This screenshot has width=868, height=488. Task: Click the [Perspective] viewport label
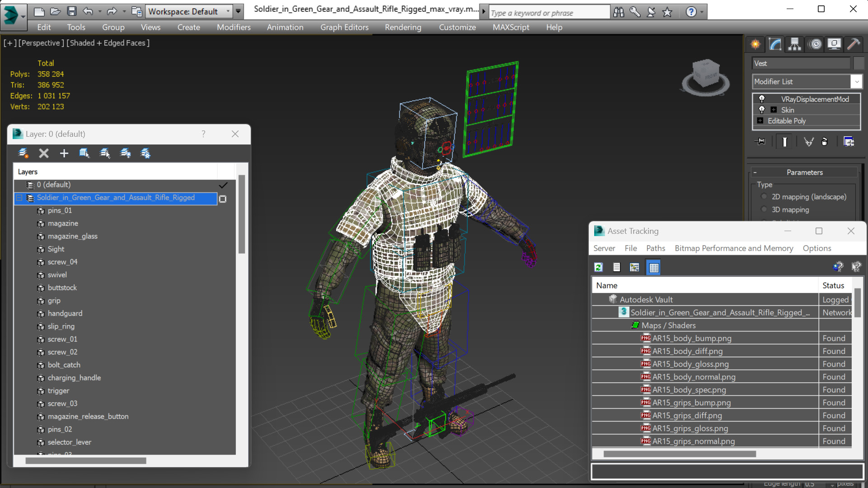(41, 43)
